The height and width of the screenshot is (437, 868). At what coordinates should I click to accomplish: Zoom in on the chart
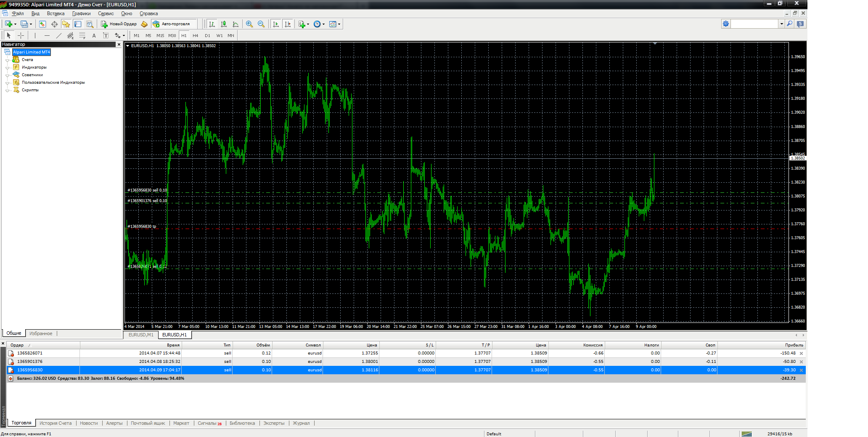(x=249, y=24)
